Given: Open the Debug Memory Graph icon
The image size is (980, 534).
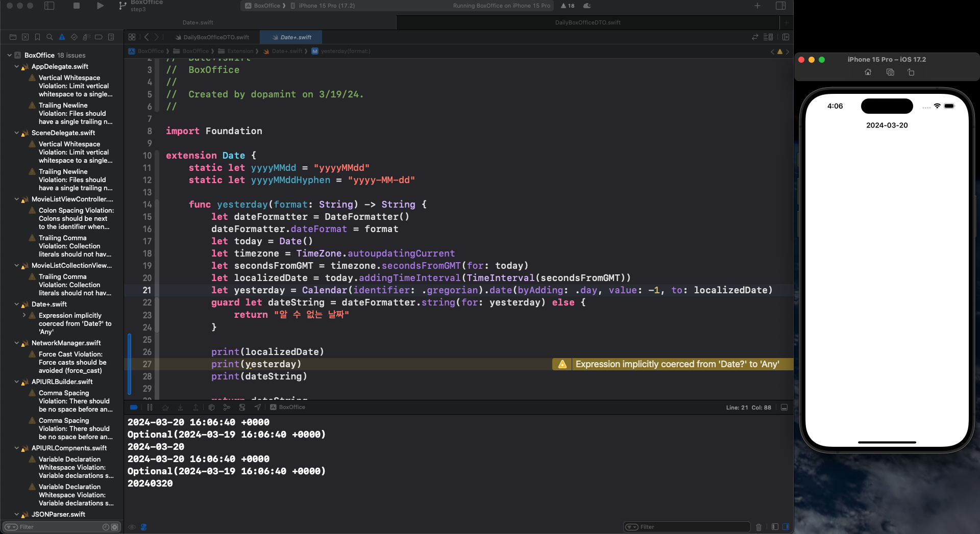Looking at the screenshot, I should click(x=227, y=407).
